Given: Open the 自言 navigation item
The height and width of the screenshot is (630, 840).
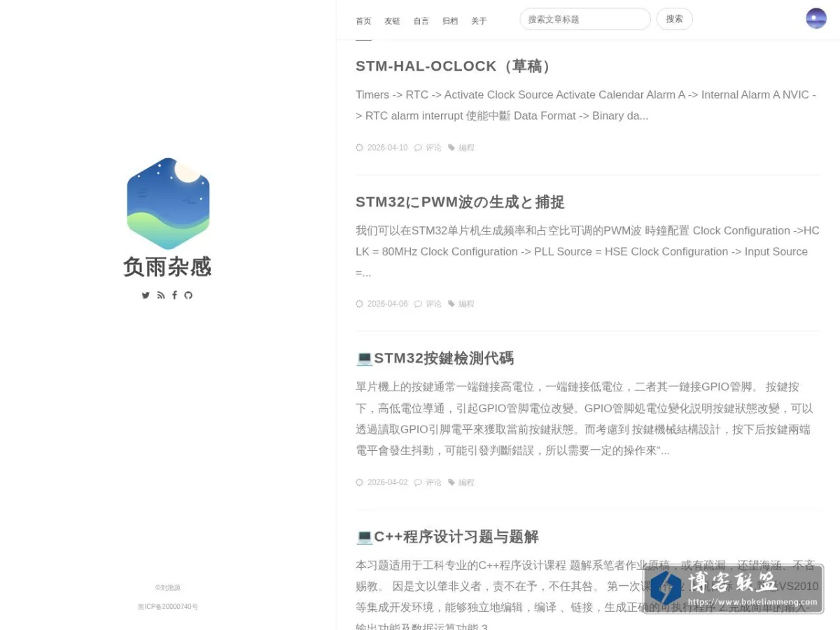Looking at the screenshot, I should tap(421, 21).
